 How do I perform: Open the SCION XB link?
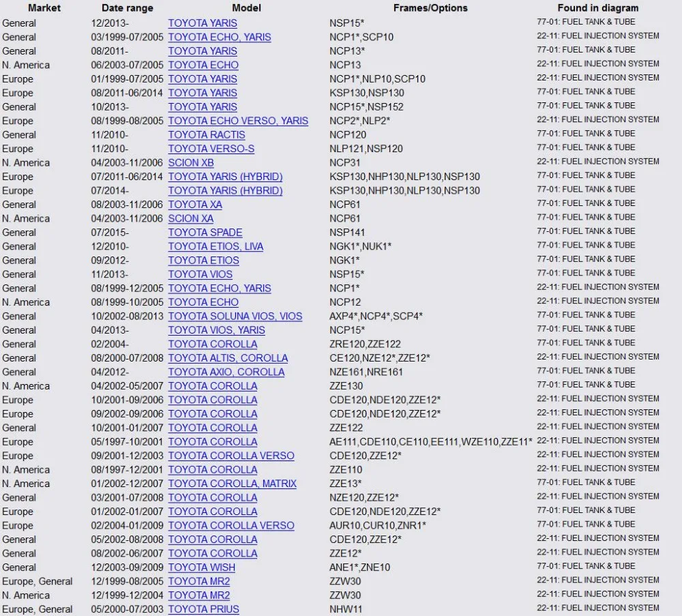[x=191, y=163]
